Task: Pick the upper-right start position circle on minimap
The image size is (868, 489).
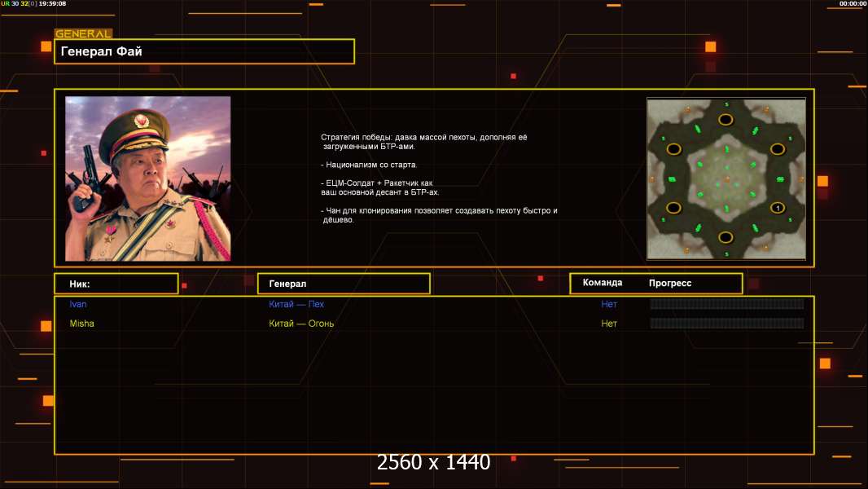Action: 778,149
